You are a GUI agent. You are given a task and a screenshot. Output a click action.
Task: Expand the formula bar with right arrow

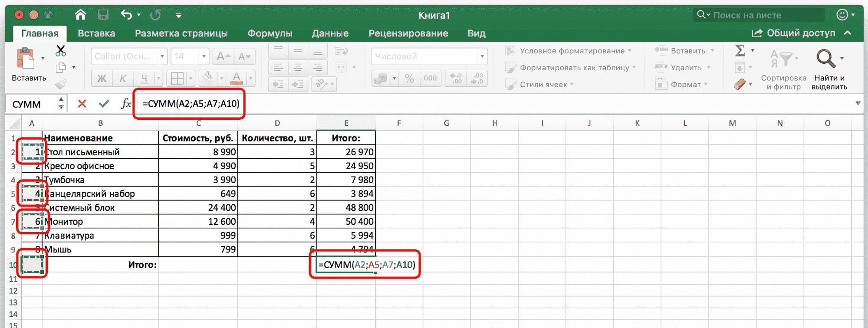(858, 103)
